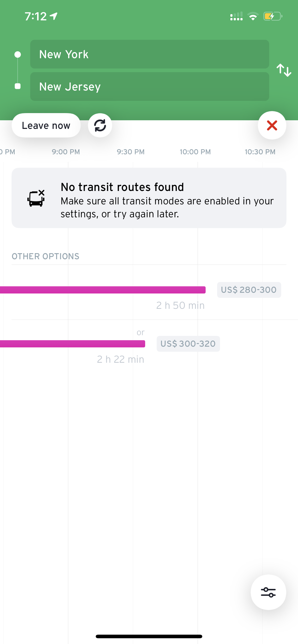This screenshot has height=644, width=298.
Task: Swap origin and destination arrows icon
Action: (284, 70)
